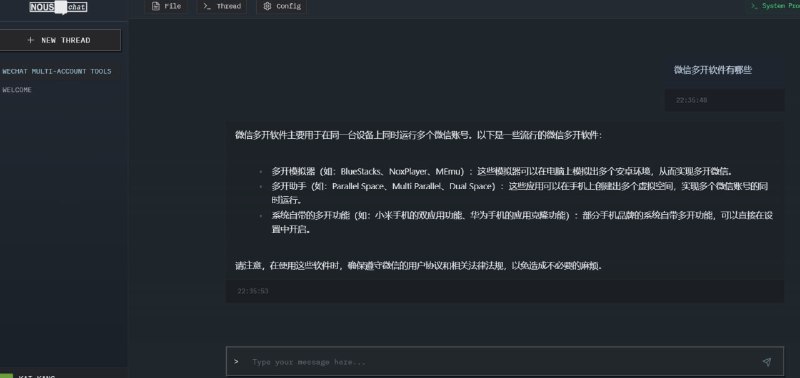Viewport: 800px width, 378px height.
Task: Click the closing note starting 请注意
Action: click(418, 266)
